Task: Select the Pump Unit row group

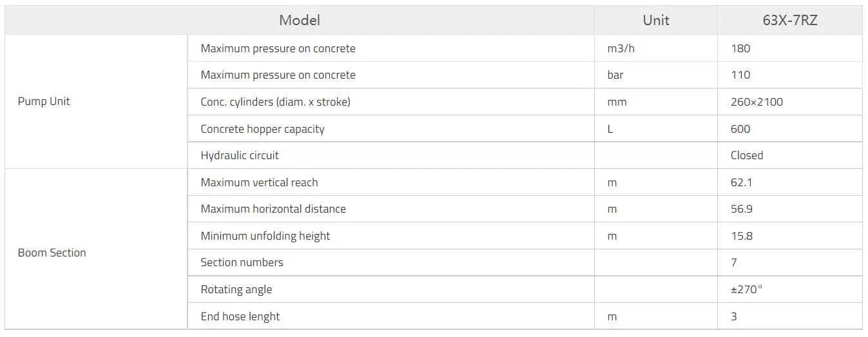Action: [44, 101]
